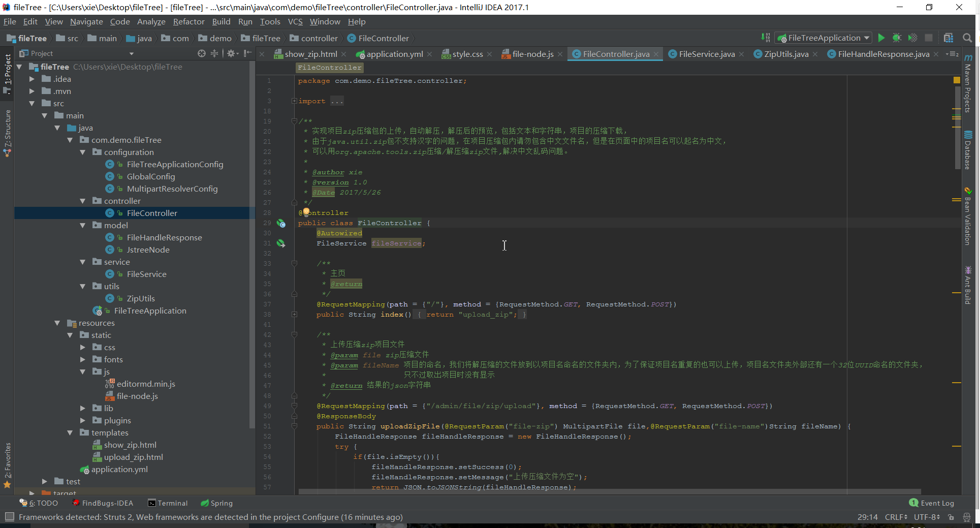Show hidden editor tabs list dropdown
This screenshot has height=528, width=980.
[x=952, y=54]
